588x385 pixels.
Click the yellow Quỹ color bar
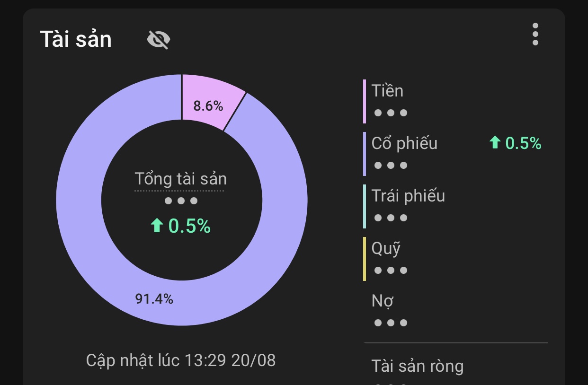(x=365, y=258)
